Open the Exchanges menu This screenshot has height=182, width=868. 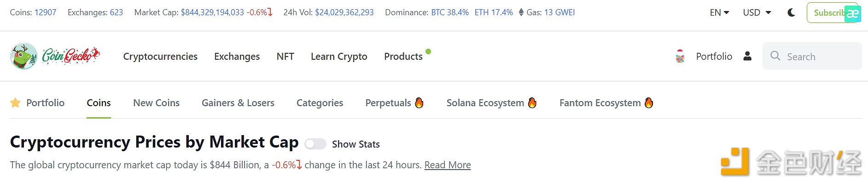click(x=237, y=56)
